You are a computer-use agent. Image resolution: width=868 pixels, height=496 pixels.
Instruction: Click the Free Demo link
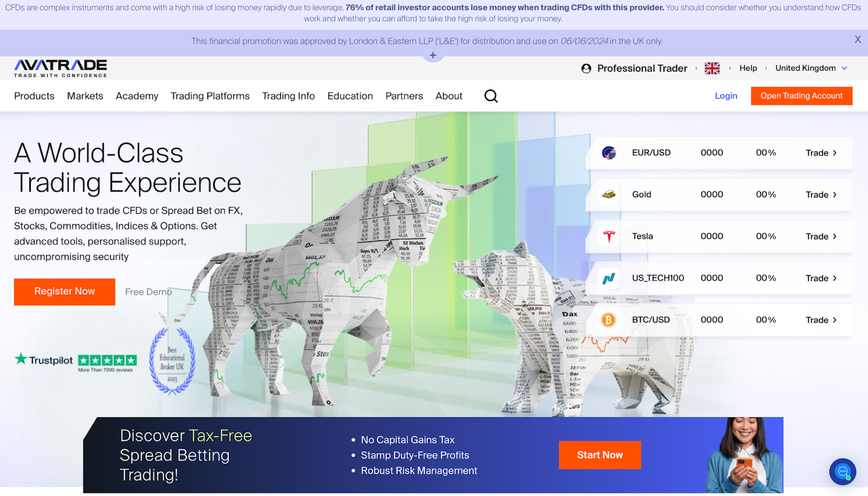(148, 292)
